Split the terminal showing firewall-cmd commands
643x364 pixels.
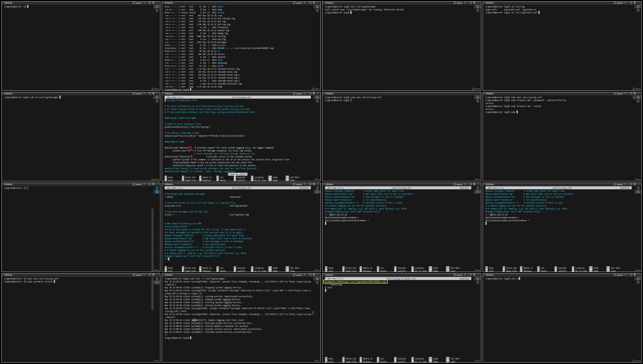tap(631, 94)
